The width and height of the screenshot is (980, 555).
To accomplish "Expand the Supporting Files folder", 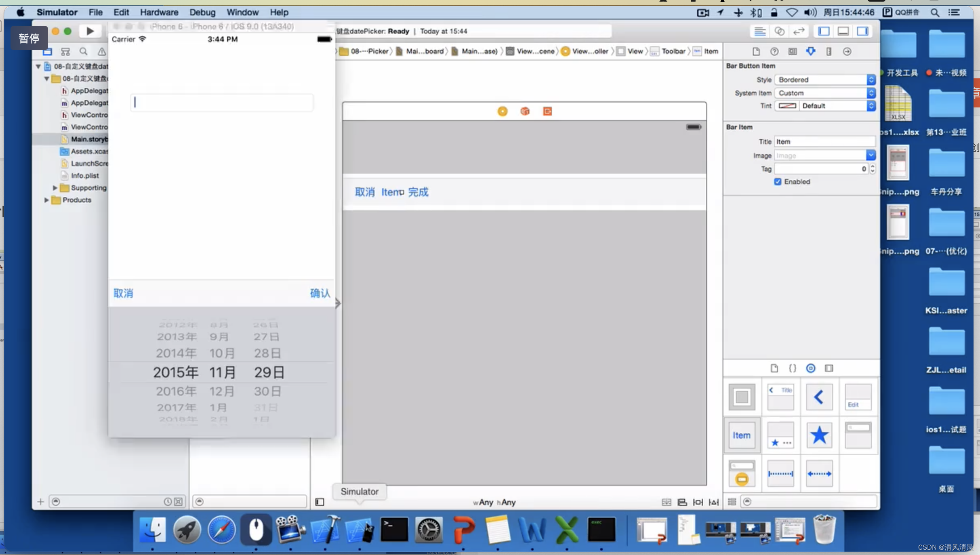I will [x=55, y=187].
